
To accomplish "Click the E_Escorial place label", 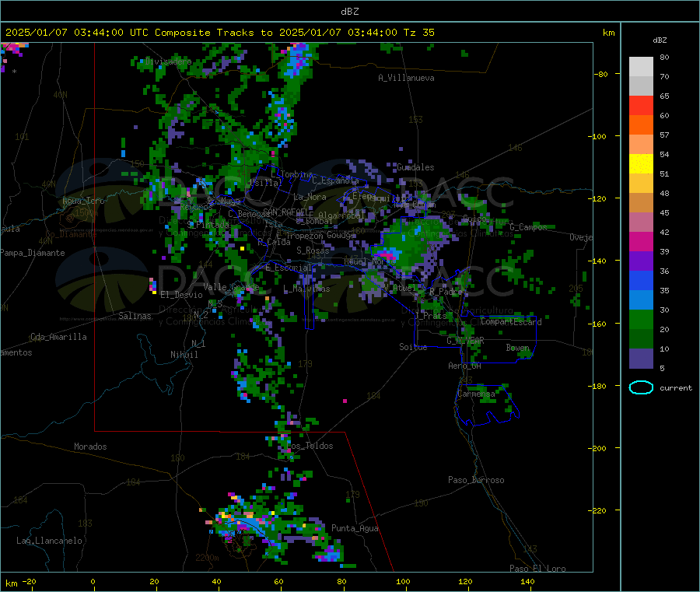I will click(x=289, y=268).
